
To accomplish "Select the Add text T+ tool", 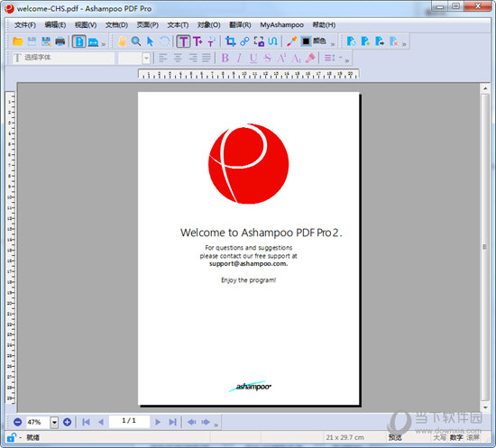I will pos(197,41).
